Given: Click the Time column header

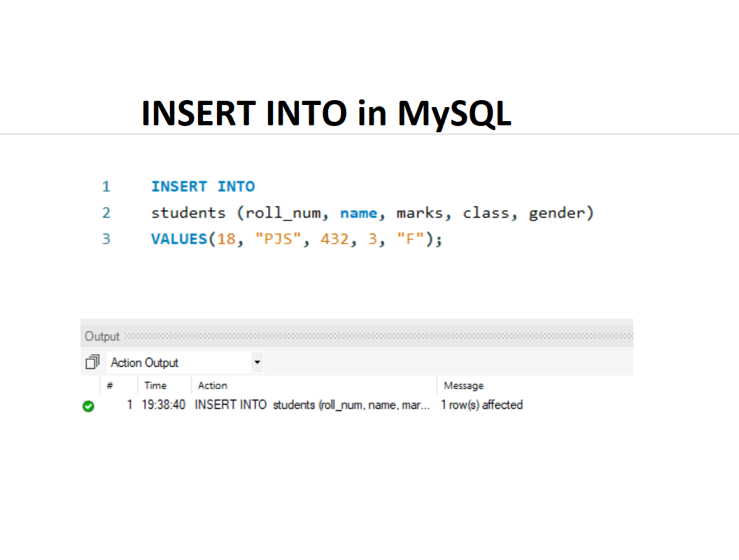Looking at the screenshot, I should click(155, 386).
